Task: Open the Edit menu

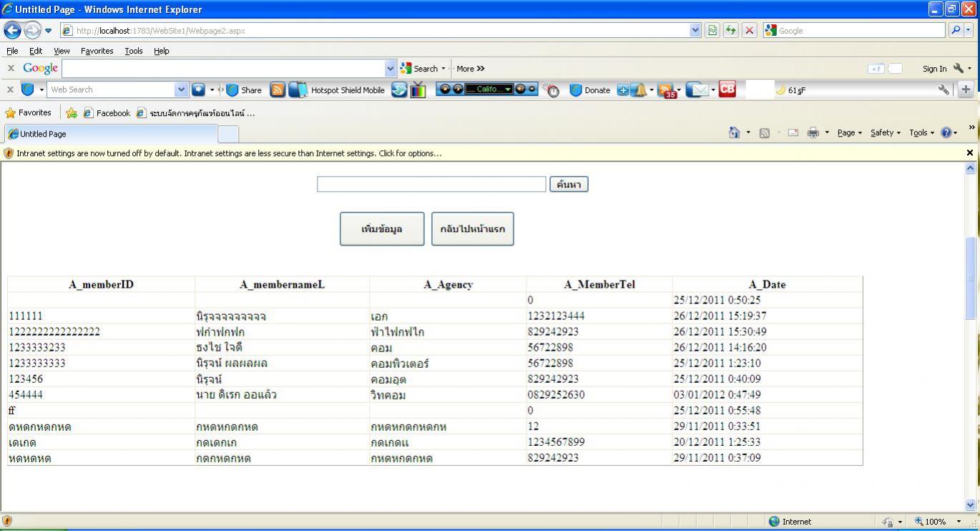Action: click(36, 51)
